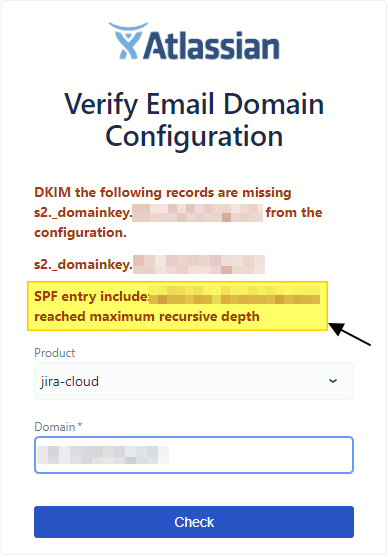Screen dimensions: 388x557
Task: Open the Product dropdown showing jira-cloud
Action: pos(194,381)
